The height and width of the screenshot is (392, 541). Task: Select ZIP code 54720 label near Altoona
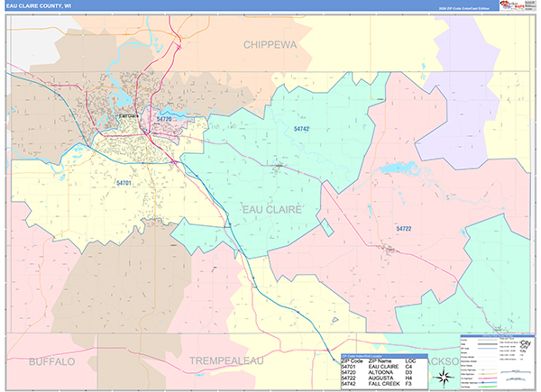[163, 118]
